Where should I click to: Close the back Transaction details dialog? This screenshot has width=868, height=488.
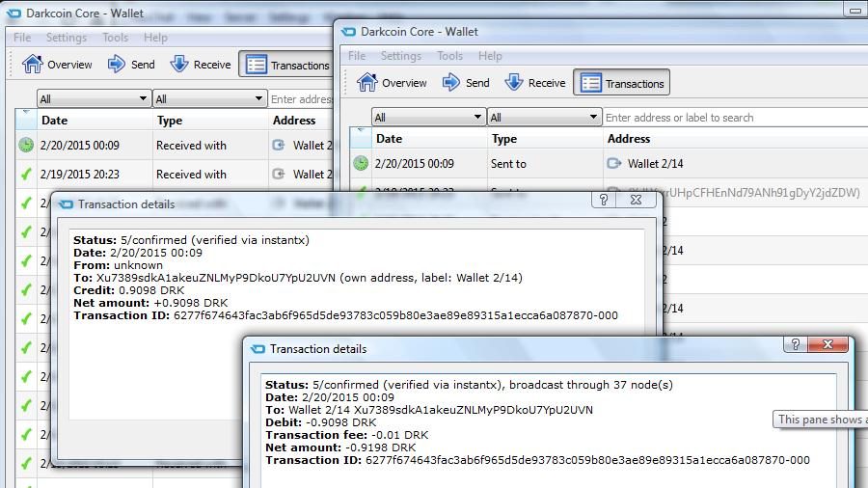[x=637, y=200]
